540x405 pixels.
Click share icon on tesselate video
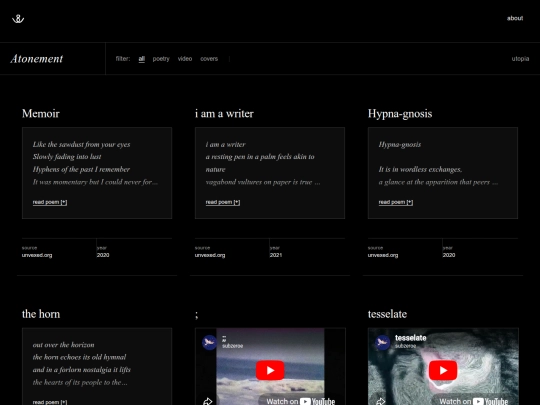(381, 401)
